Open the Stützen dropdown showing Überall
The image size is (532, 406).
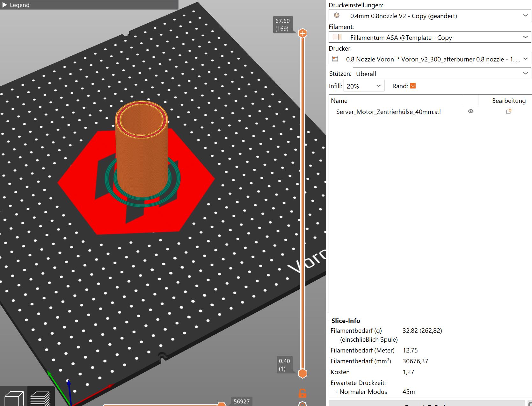[442, 74]
